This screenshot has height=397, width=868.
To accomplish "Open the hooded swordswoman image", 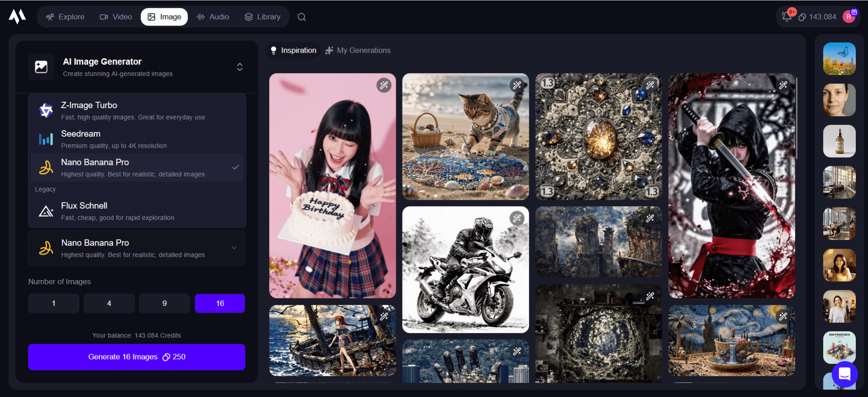I will pos(731,186).
